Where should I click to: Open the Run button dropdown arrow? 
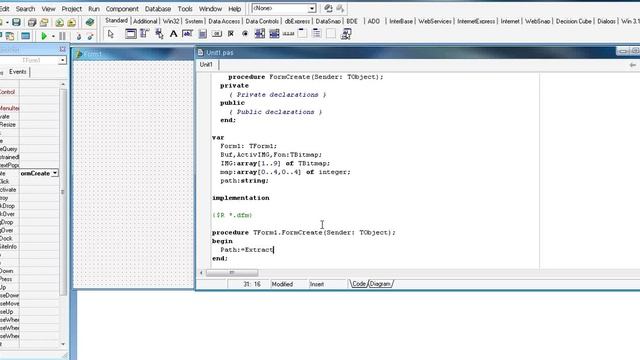tap(53, 36)
